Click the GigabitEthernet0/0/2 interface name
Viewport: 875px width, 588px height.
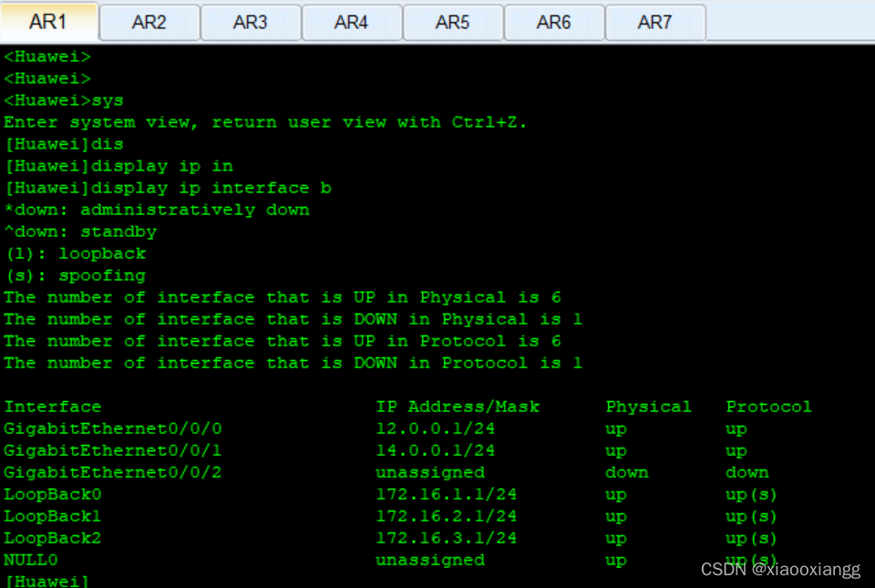click(113, 472)
